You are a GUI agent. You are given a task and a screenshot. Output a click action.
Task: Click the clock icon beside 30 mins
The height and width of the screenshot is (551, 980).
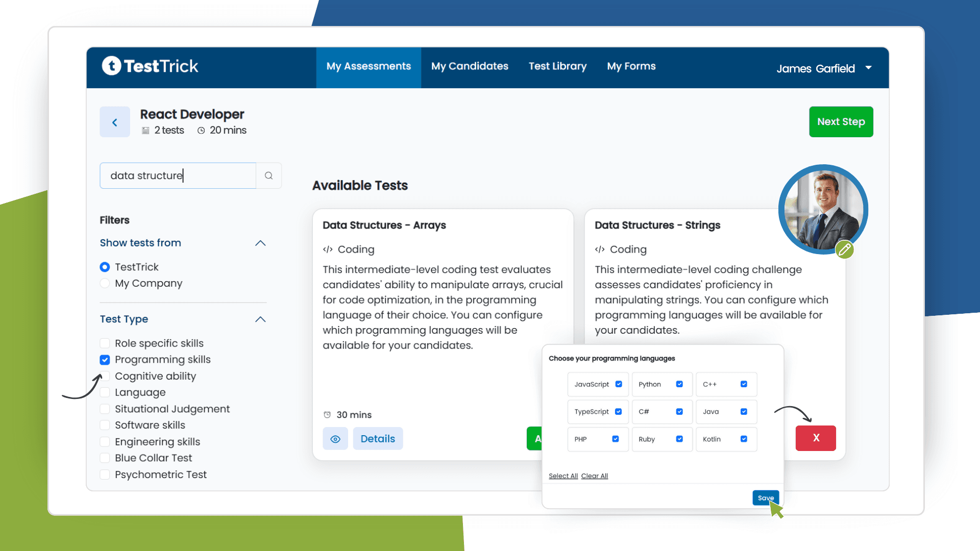pyautogui.click(x=327, y=415)
